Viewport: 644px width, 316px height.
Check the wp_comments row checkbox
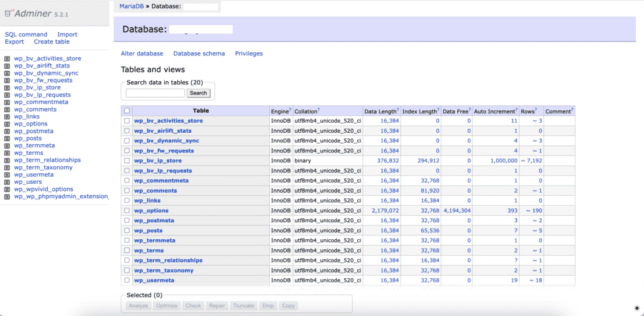pyautogui.click(x=127, y=191)
